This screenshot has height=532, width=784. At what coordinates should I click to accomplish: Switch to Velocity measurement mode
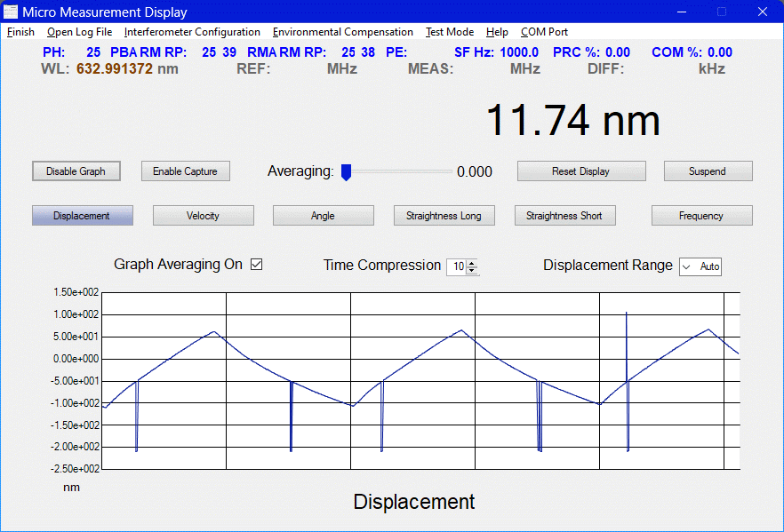(203, 216)
